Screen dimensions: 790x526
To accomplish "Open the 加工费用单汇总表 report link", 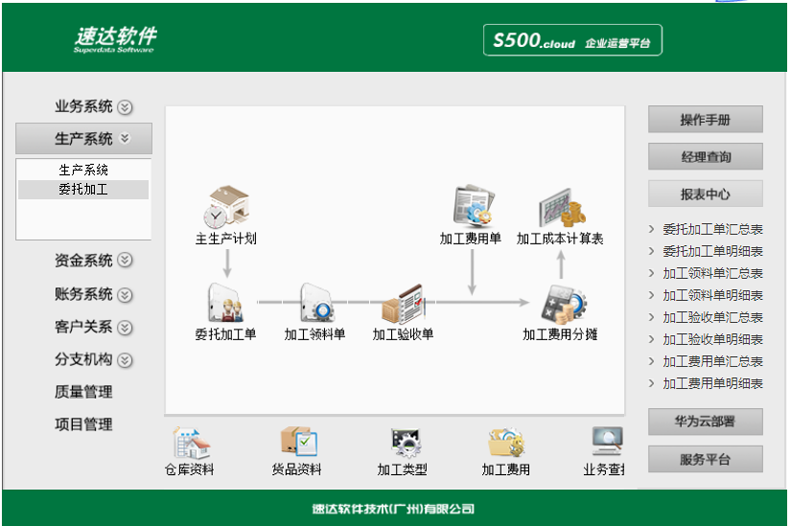I will [712, 362].
